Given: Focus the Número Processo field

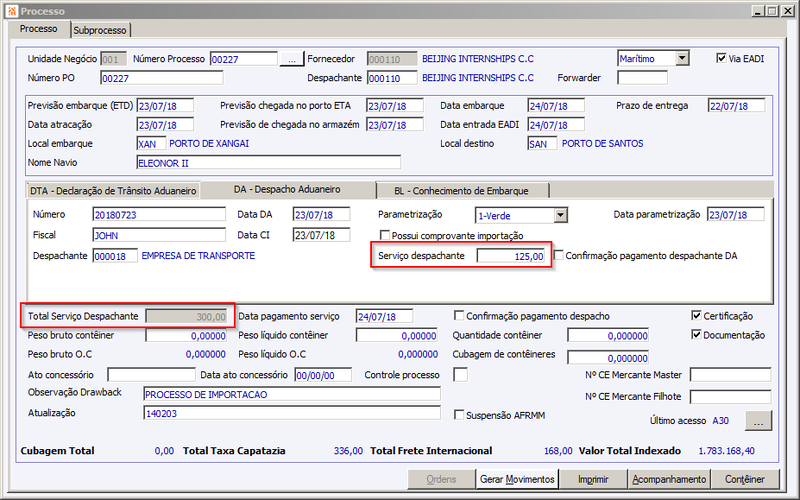Looking at the screenshot, I should tap(243, 59).
